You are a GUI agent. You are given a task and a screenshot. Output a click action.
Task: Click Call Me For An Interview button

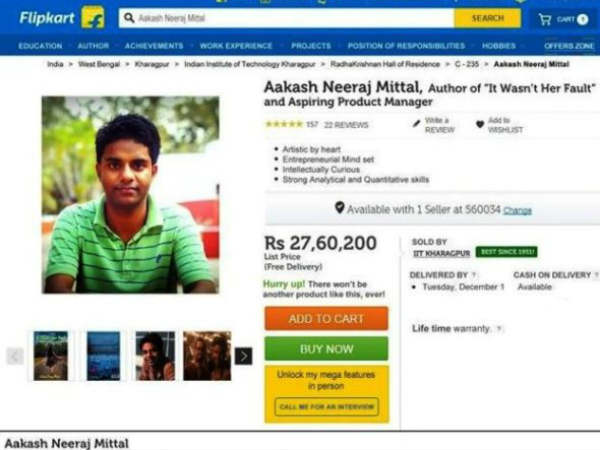click(327, 407)
